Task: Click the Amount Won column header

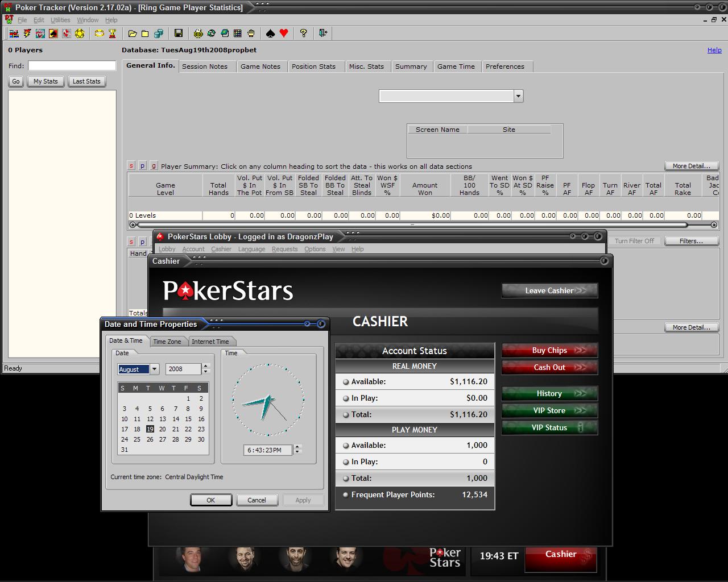Action: [x=425, y=185]
